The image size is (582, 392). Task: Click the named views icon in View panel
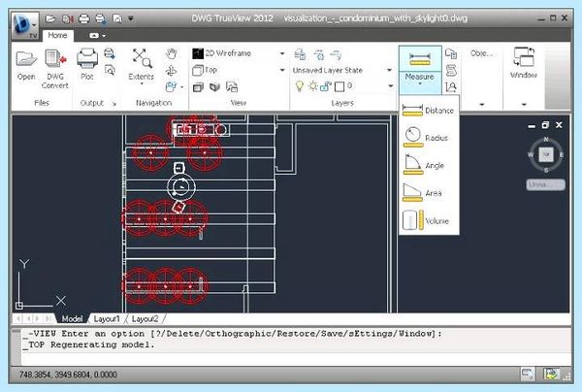[x=232, y=87]
